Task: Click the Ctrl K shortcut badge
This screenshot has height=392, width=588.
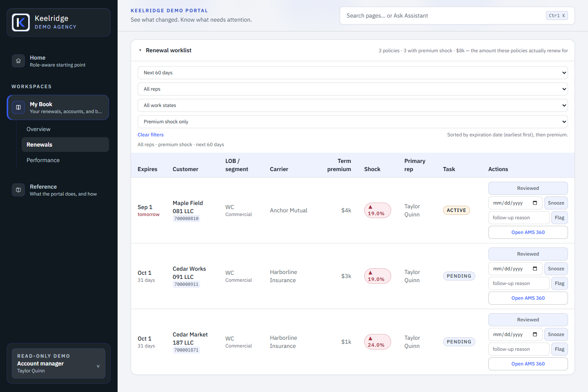Action: tap(557, 16)
